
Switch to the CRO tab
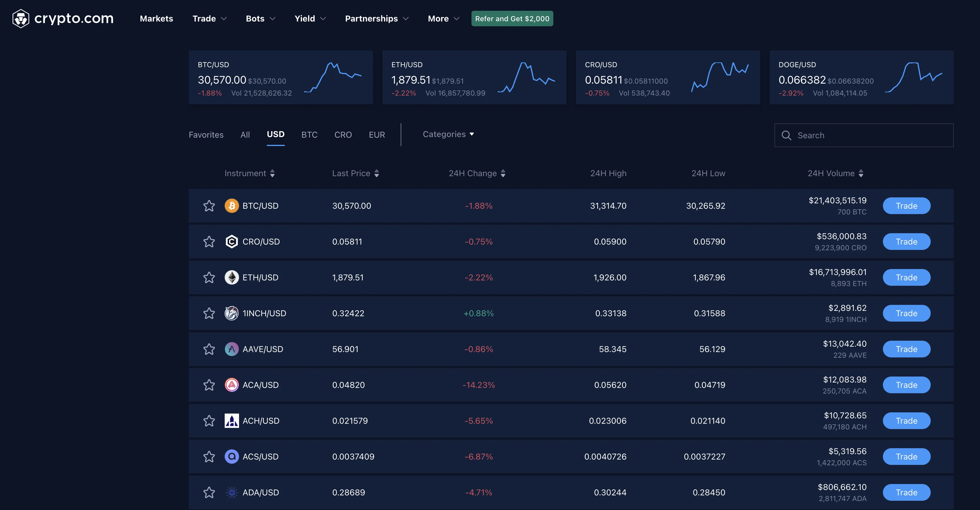pos(343,135)
